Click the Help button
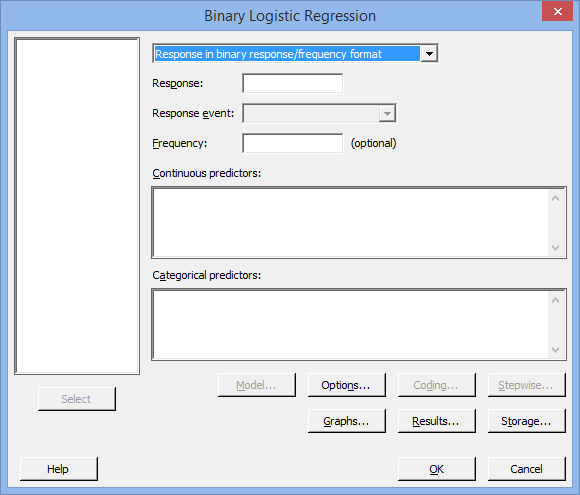This screenshot has width=580, height=495. [59, 469]
